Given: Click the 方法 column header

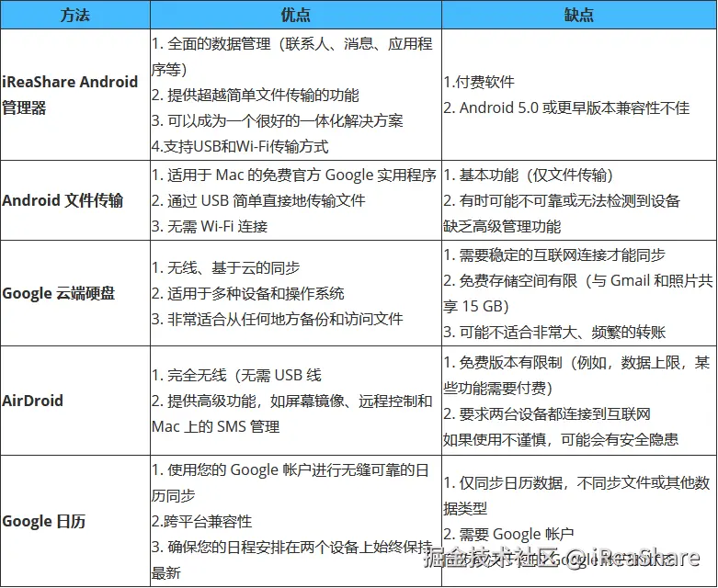Looking at the screenshot, I should pyautogui.click(x=75, y=15).
